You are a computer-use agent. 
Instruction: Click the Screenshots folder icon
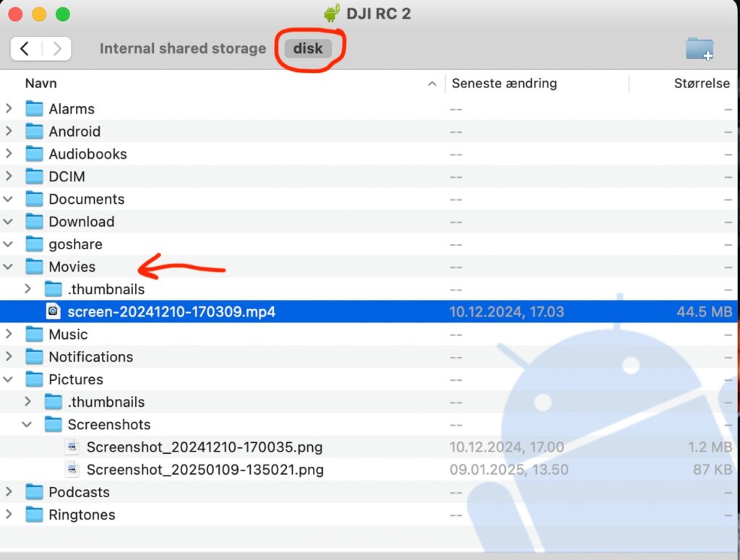53,425
